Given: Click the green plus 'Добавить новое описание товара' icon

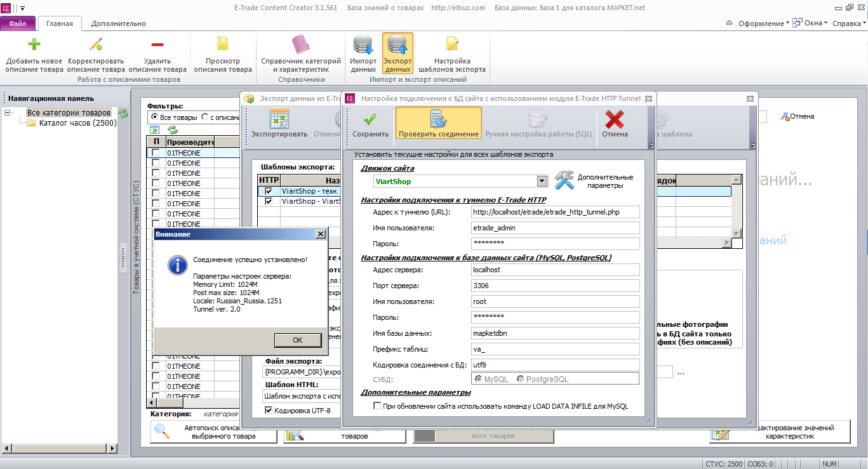Looking at the screenshot, I should tap(34, 44).
